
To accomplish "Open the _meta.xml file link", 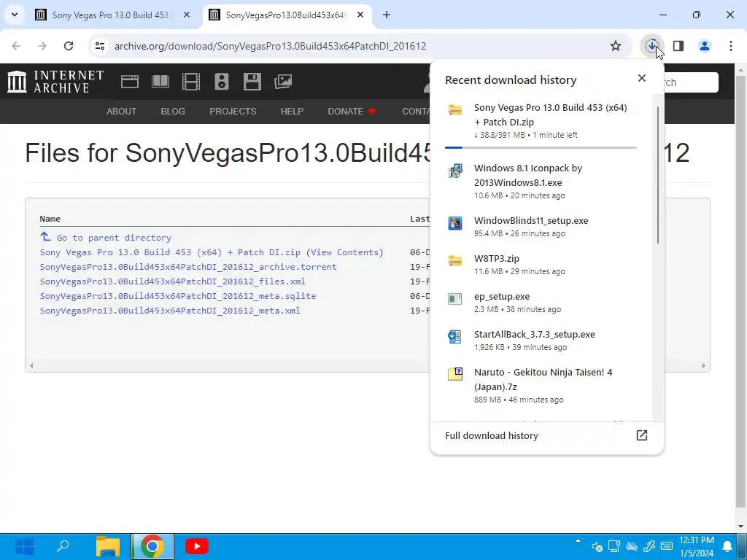I will click(x=170, y=311).
